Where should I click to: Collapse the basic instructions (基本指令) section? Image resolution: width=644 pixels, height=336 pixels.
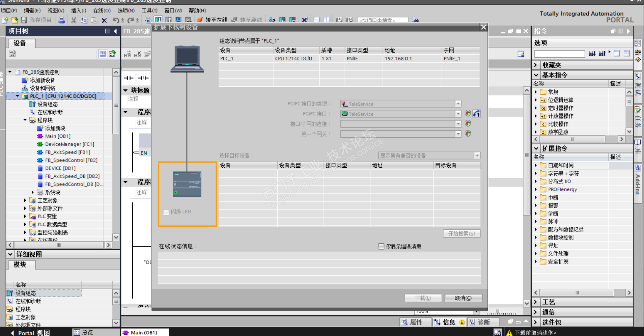coord(536,75)
